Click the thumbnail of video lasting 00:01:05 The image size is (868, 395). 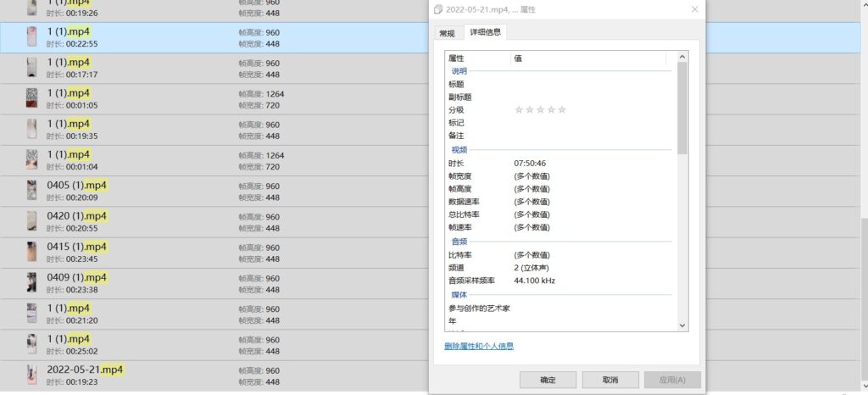tap(31, 98)
